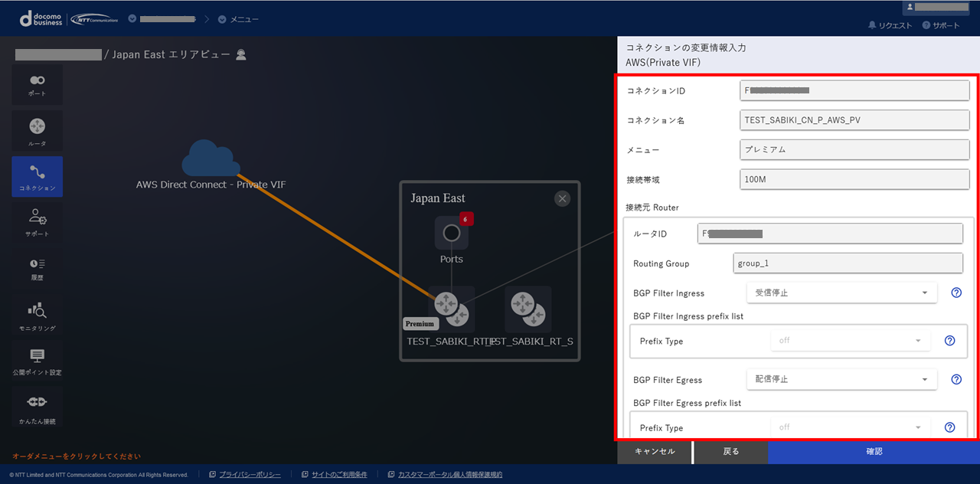Click the キャンセル button

coord(655,452)
